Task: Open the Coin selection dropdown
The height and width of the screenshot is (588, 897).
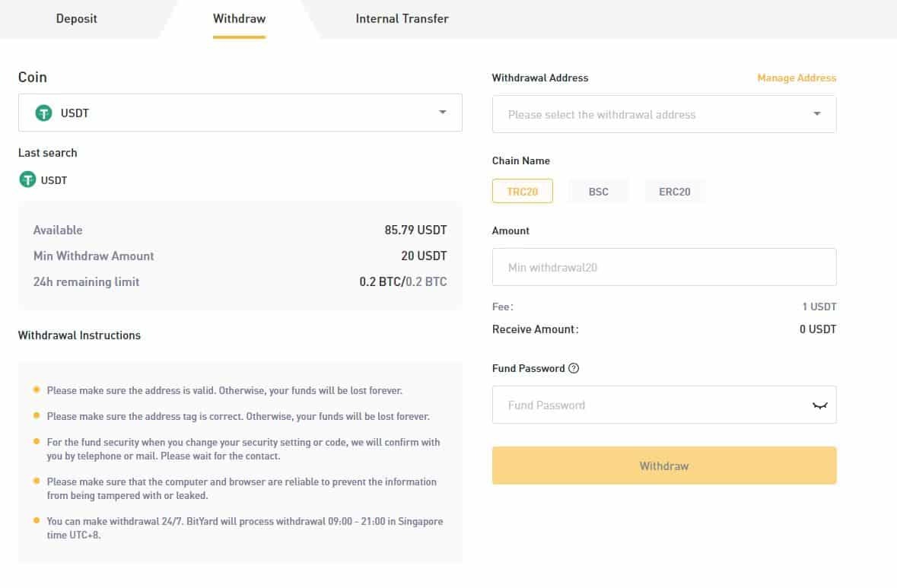Action: tap(240, 113)
